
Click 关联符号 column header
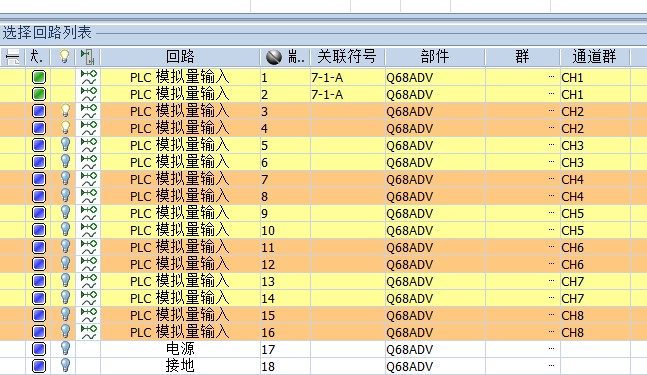click(x=347, y=57)
